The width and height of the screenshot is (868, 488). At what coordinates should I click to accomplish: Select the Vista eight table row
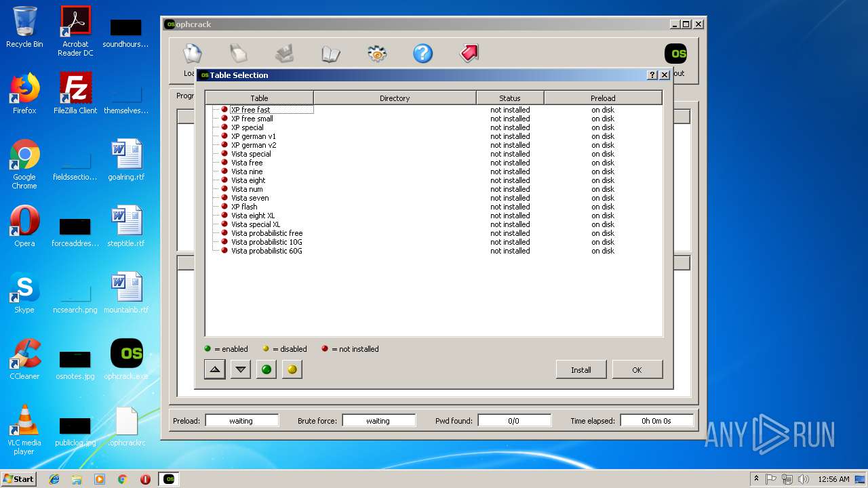coord(434,180)
